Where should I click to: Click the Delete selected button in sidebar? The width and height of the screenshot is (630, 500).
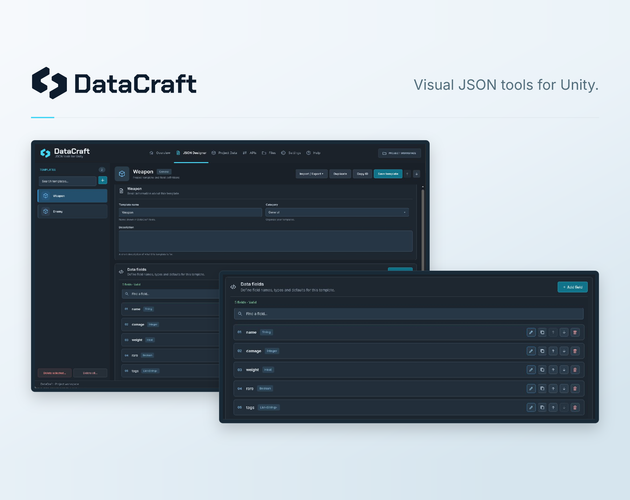[55, 373]
